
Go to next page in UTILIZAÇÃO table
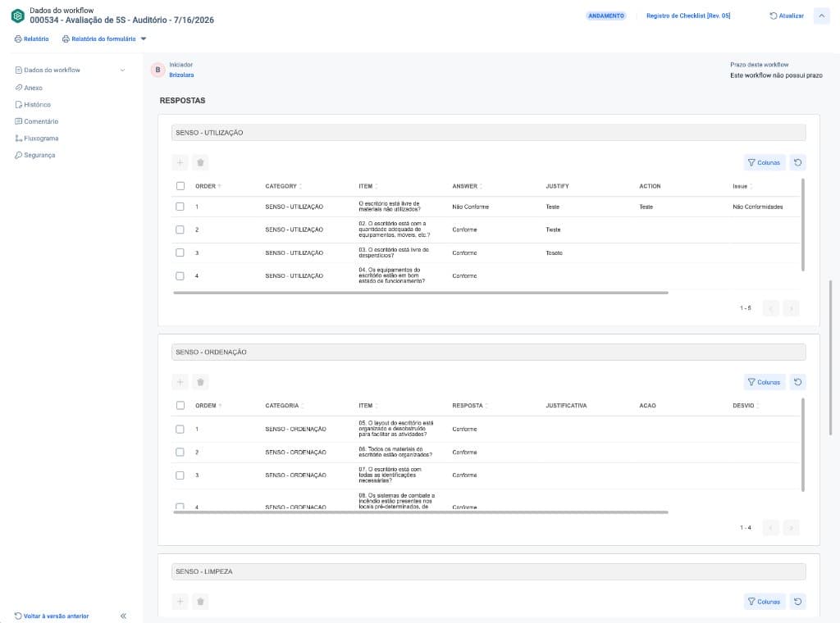tap(792, 308)
